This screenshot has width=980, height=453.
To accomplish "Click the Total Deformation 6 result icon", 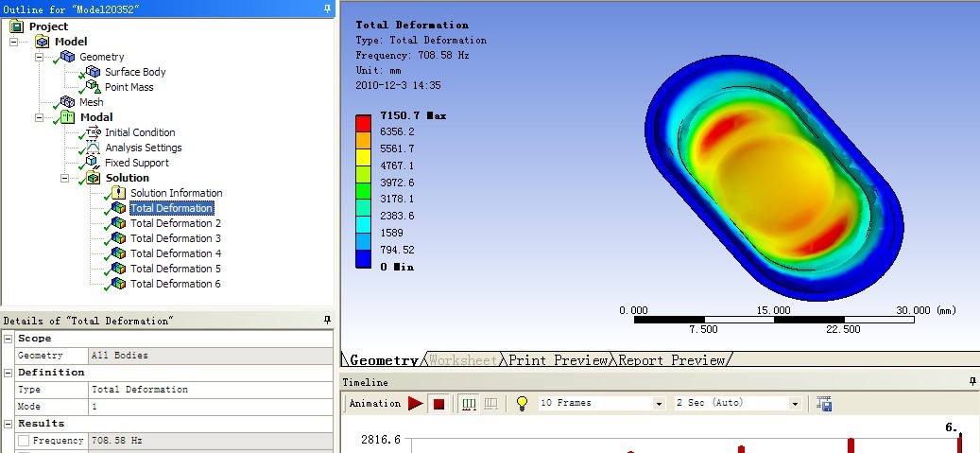I will click(x=117, y=284).
